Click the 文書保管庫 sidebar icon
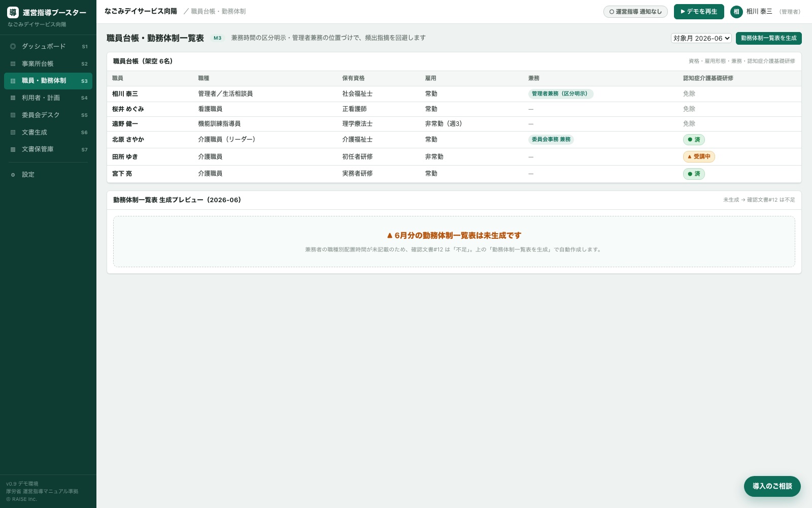The width and height of the screenshot is (812, 508). (x=13, y=149)
